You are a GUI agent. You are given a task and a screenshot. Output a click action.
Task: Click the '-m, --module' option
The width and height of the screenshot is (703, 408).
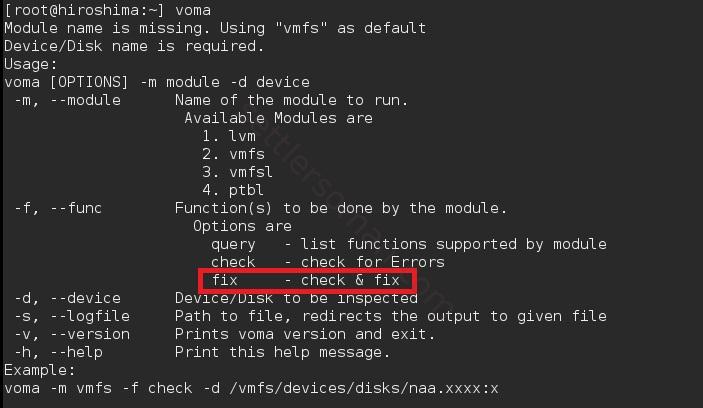[68, 100]
